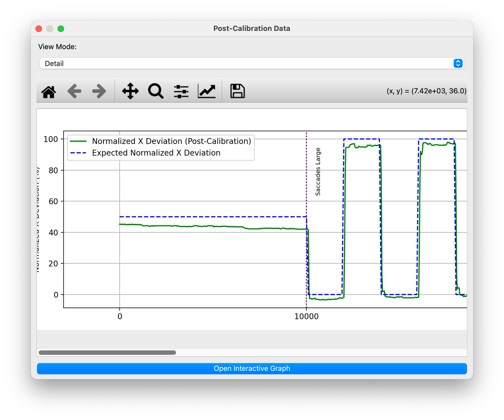Click the Post-Calibration Data window title
504x420 pixels.
(x=252, y=29)
